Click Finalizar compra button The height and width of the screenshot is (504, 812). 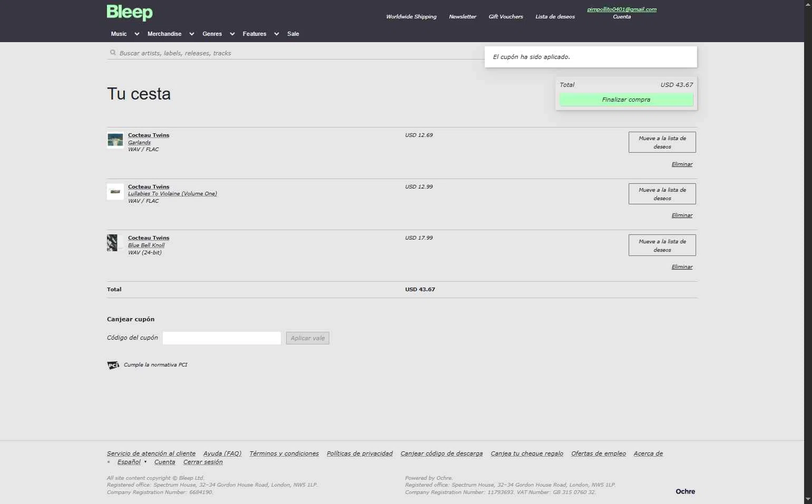pos(626,100)
